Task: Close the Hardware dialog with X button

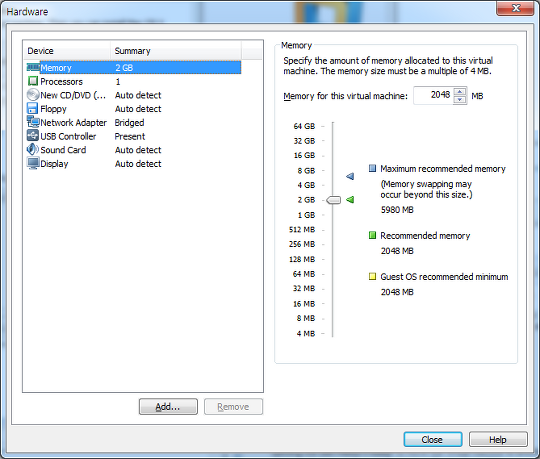Action: pos(515,8)
